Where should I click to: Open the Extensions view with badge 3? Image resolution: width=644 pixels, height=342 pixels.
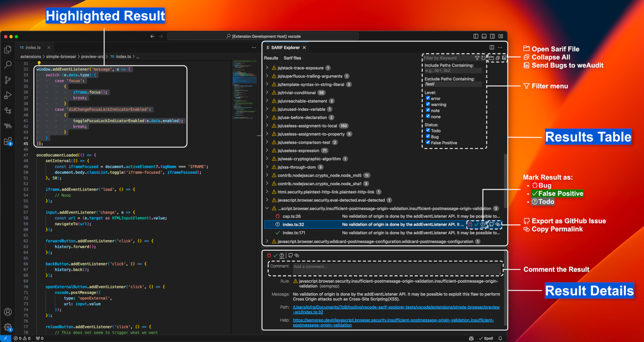[8, 141]
